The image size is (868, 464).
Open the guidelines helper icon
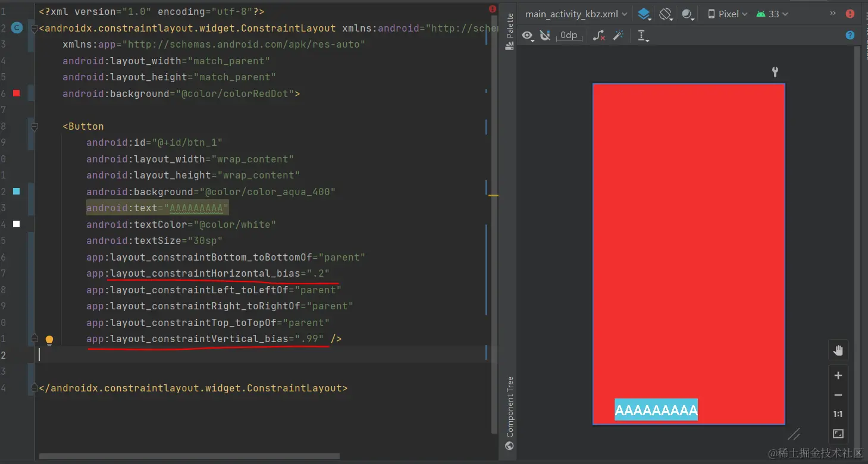click(x=643, y=36)
